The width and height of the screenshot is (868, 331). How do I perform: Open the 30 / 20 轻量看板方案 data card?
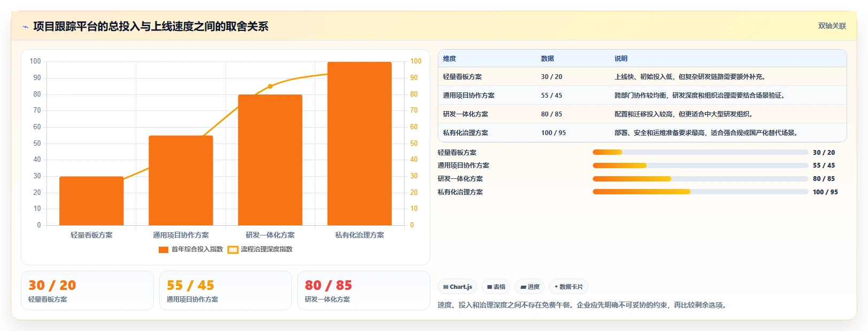pos(87,290)
